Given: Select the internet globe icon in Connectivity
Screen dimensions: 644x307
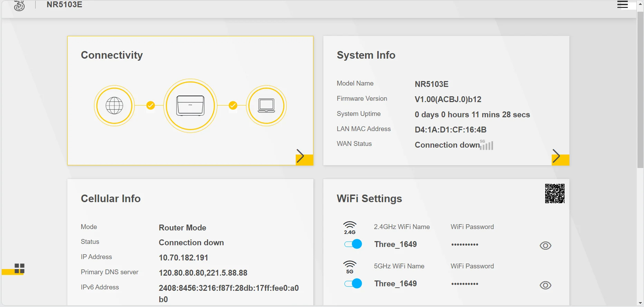Looking at the screenshot, I should click(x=114, y=106).
